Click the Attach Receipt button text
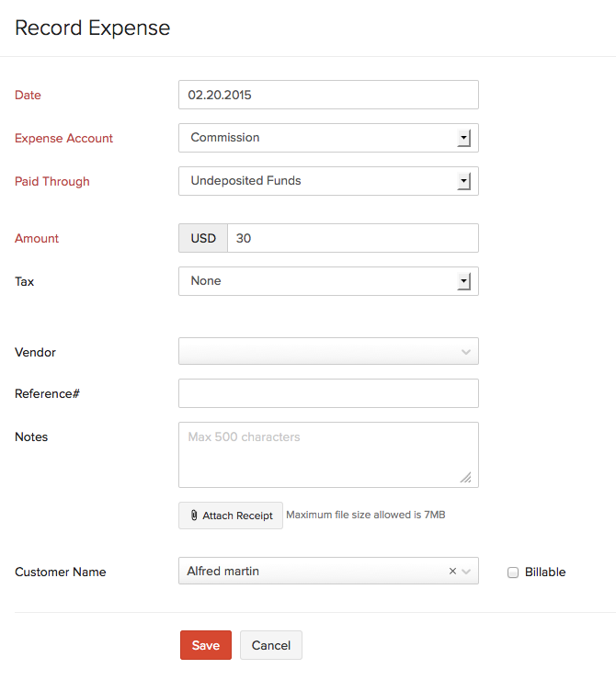This screenshot has height=680, width=616. pyautogui.click(x=237, y=516)
